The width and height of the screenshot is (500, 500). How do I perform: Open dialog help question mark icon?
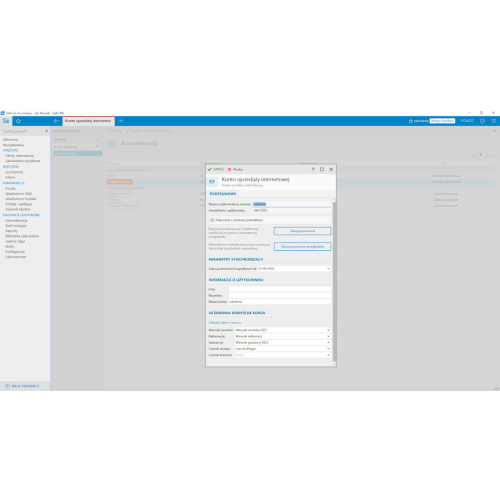(x=313, y=169)
